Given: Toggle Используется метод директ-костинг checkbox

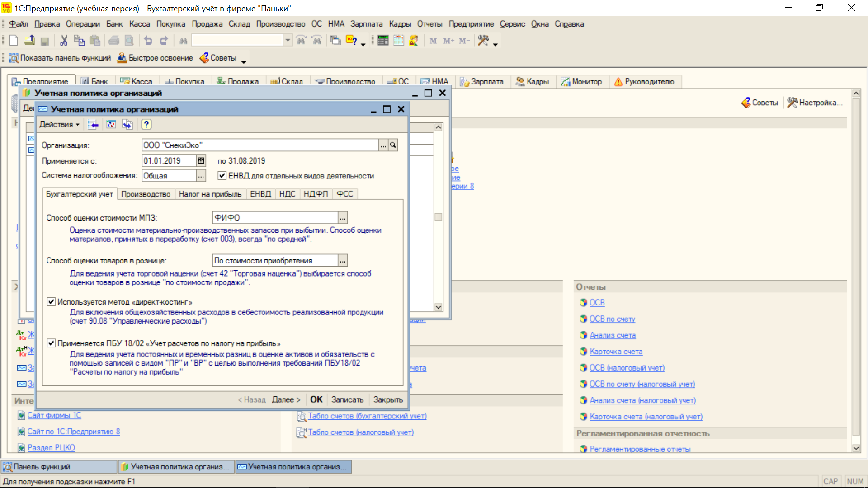Looking at the screenshot, I should pyautogui.click(x=52, y=302).
